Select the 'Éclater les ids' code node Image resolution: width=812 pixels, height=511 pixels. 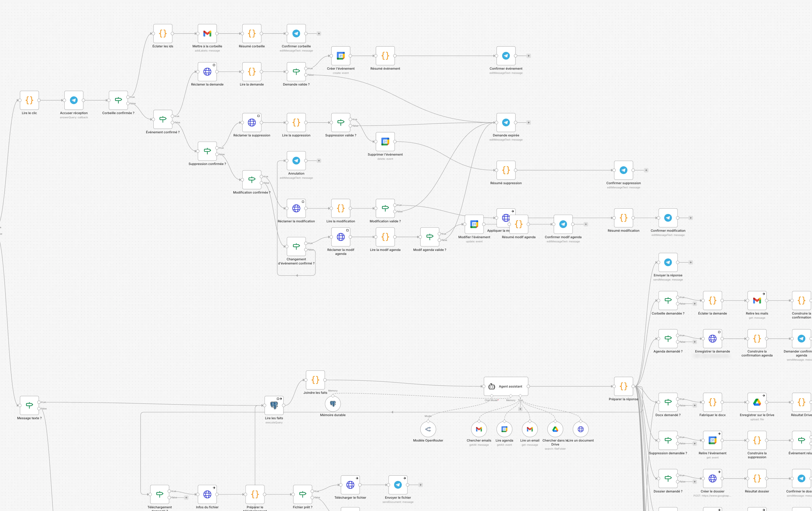(163, 33)
